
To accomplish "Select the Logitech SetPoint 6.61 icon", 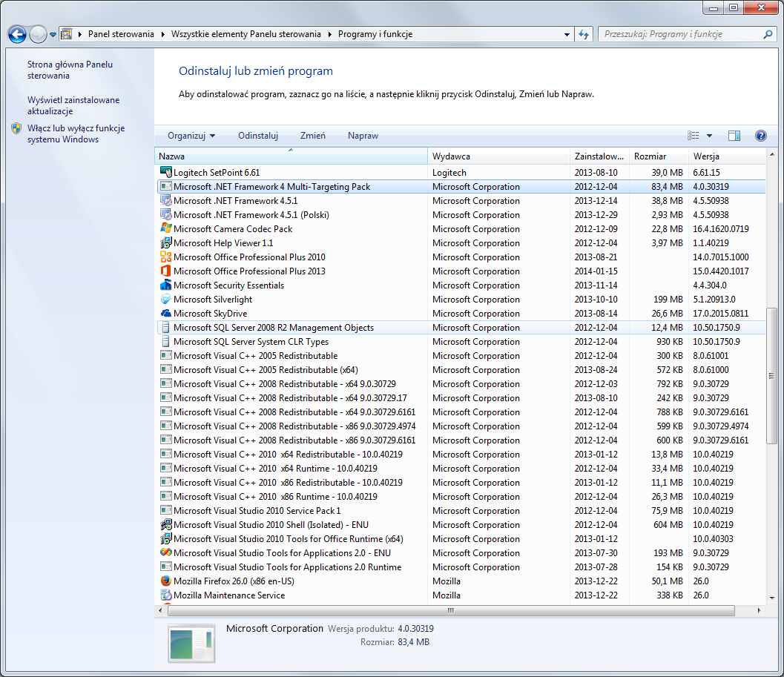I will pyautogui.click(x=166, y=172).
